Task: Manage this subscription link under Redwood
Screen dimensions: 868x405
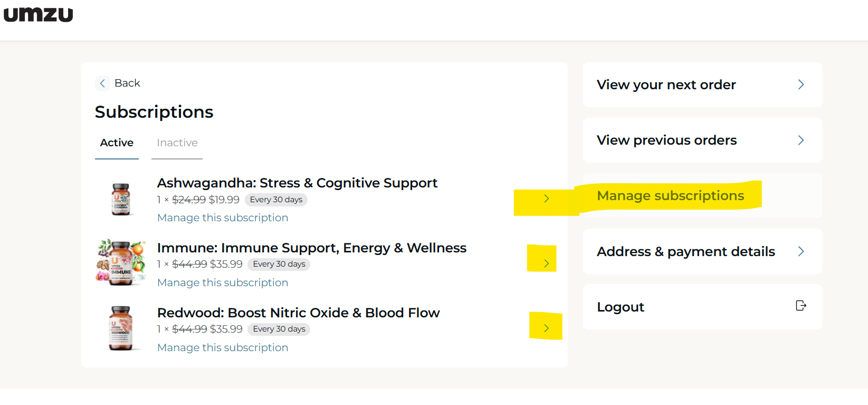Action: coord(223,347)
